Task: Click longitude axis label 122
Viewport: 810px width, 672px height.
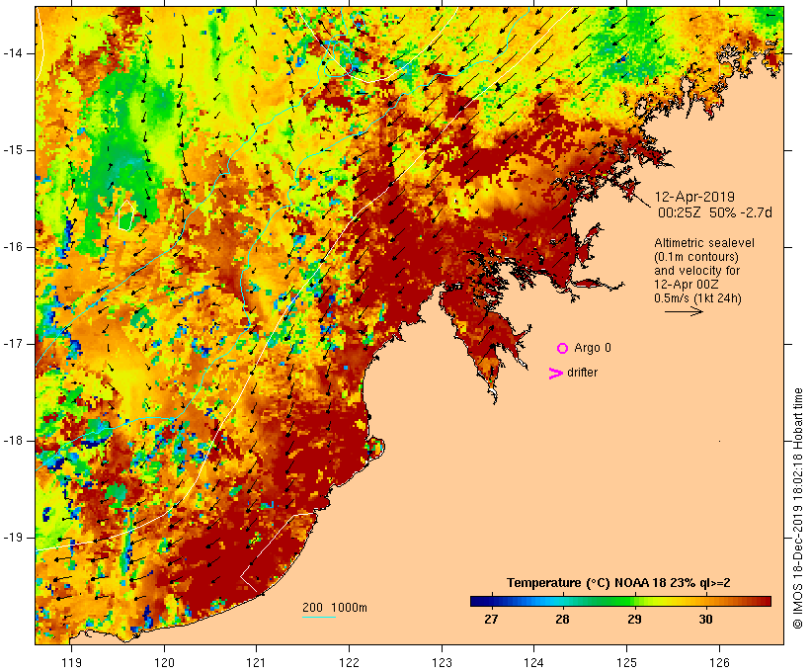Action: [350, 662]
